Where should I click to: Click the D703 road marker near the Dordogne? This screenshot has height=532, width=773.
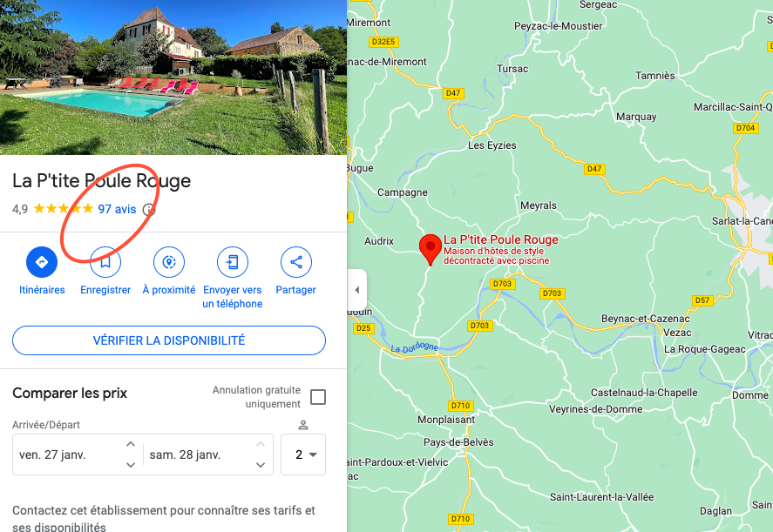point(479,326)
